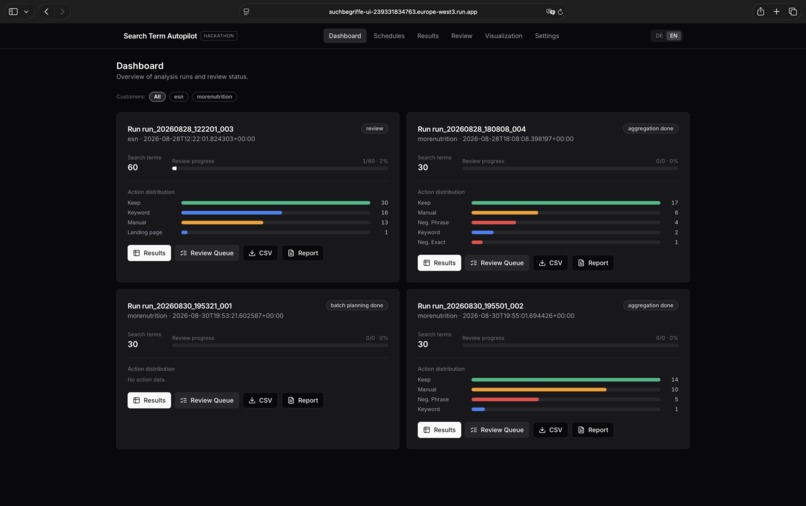
Task: Click title Run run_20260828_122201_003
Action: [x=180, y=129]
